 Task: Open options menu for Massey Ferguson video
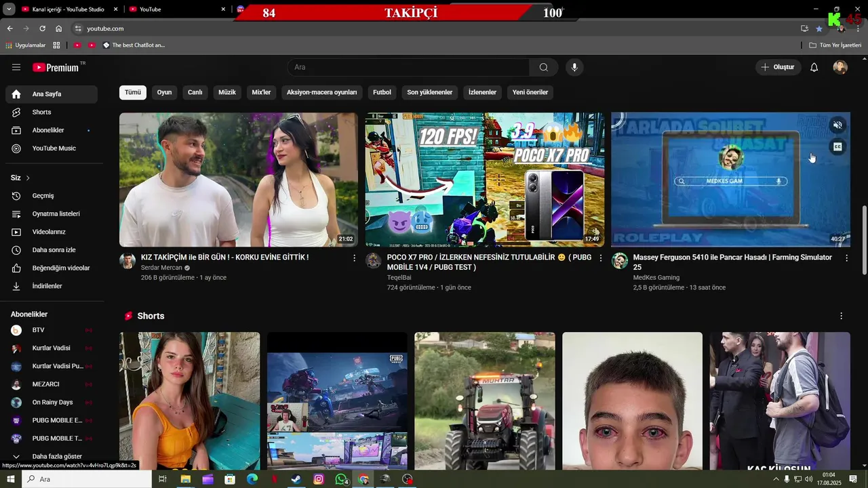[x=846, y=258]
